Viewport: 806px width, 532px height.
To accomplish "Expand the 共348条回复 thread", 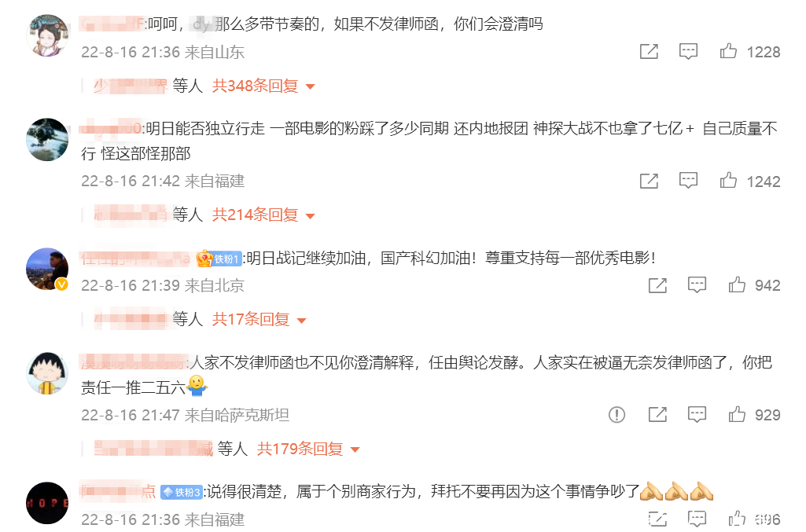I will coord(263,86).
